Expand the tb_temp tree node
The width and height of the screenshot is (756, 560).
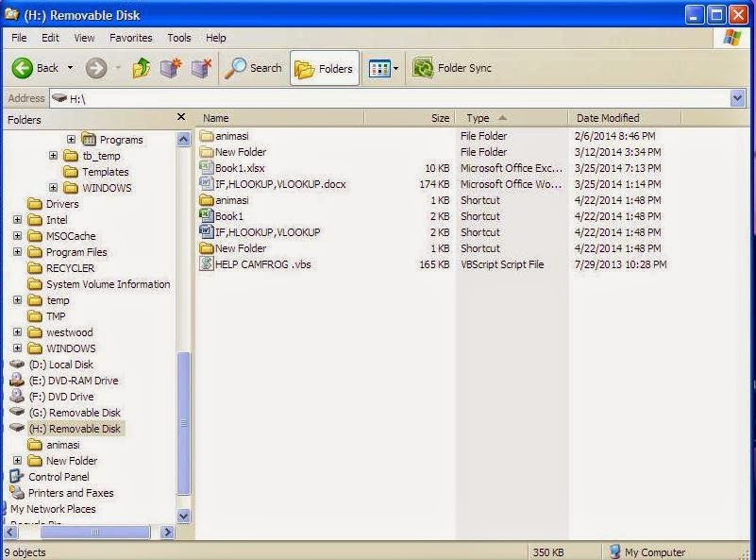53,155
